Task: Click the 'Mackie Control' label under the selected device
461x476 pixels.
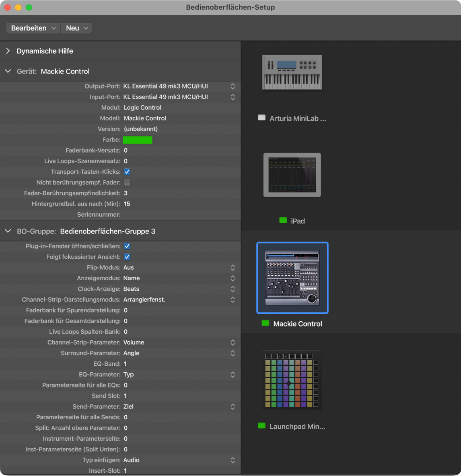Action: click(x=298, y=324)
